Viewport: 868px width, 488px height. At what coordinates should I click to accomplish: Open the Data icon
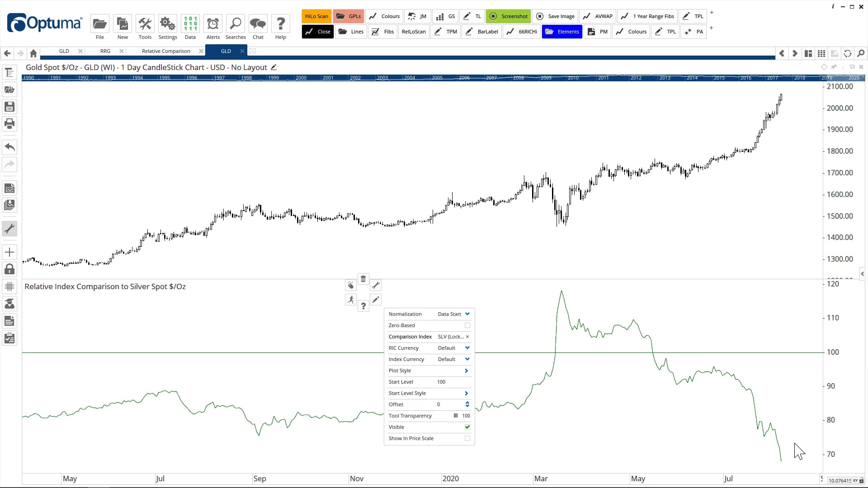[x=190, y=23]
